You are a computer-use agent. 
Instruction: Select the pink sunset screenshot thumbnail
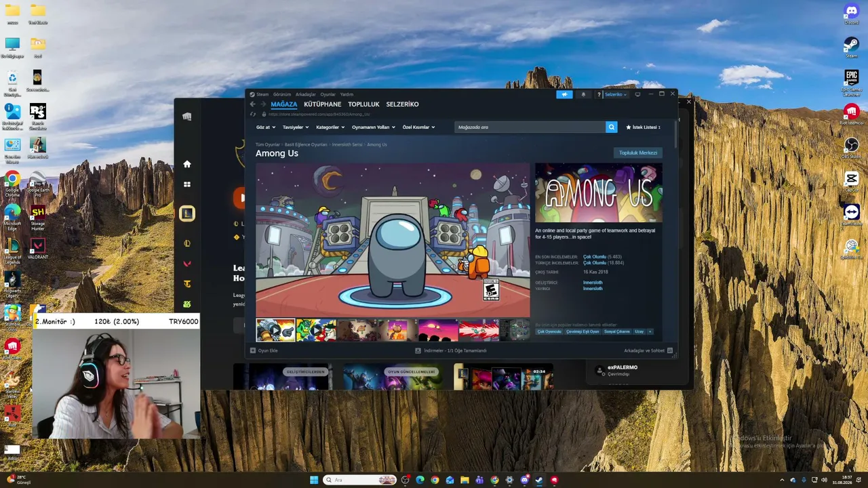(x=438, y=330)
